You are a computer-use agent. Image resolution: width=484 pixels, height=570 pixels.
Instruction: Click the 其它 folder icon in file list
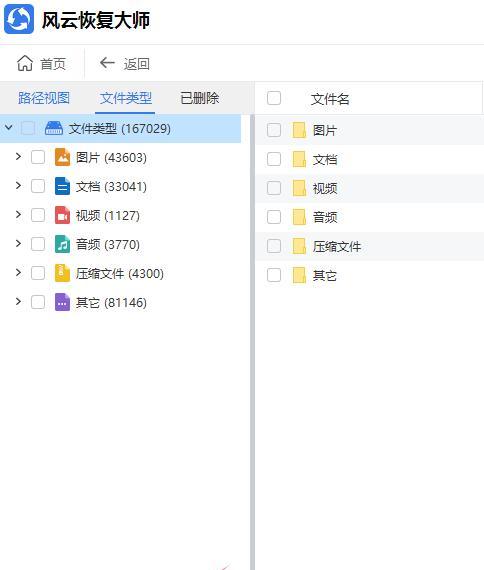299,276
